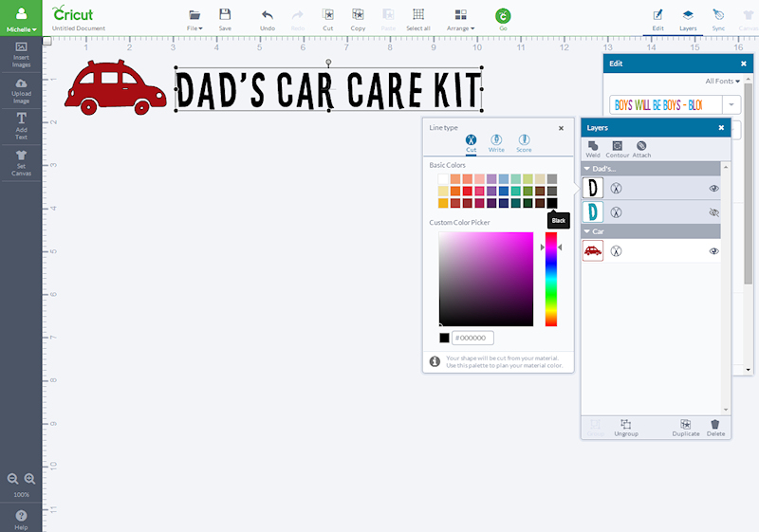Open the Arrange dropdown menu
Viewport: 759px width, 532px height.
coord(460,20)
